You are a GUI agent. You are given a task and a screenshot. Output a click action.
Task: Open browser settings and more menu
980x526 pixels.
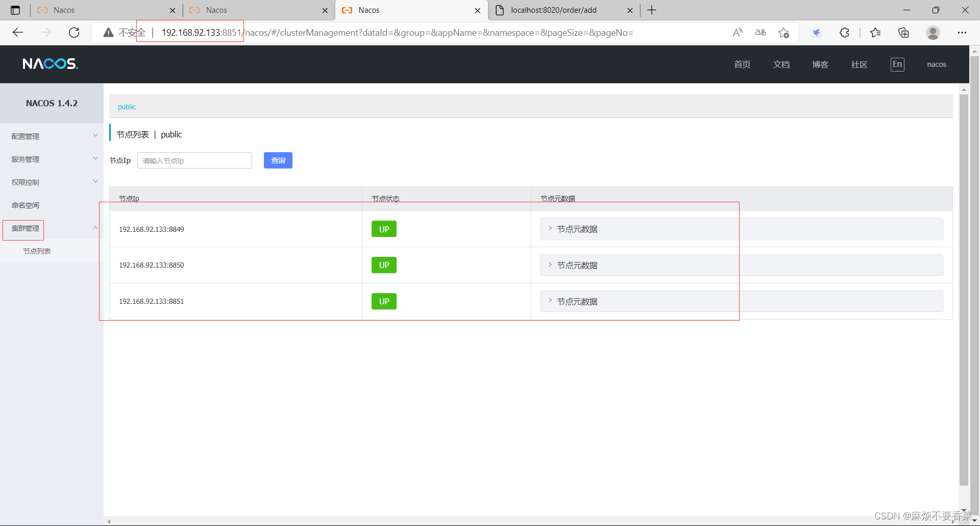click(x=962, y=33)
